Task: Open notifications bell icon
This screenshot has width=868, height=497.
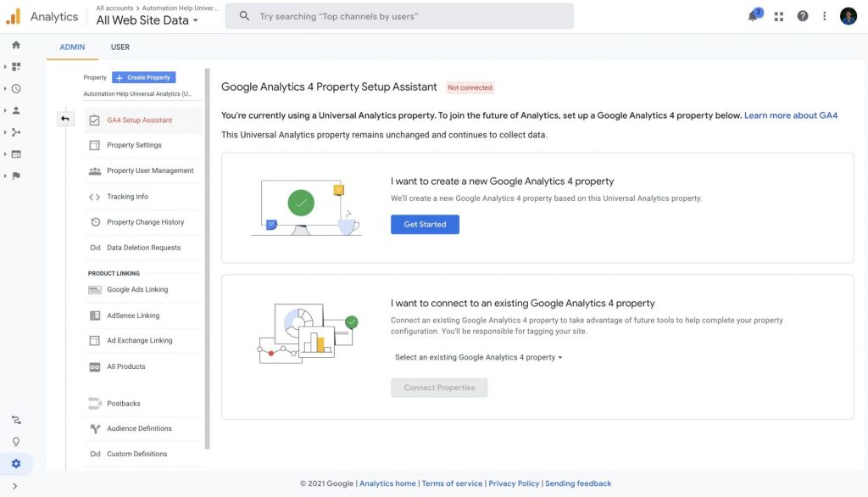Action: 753,16
